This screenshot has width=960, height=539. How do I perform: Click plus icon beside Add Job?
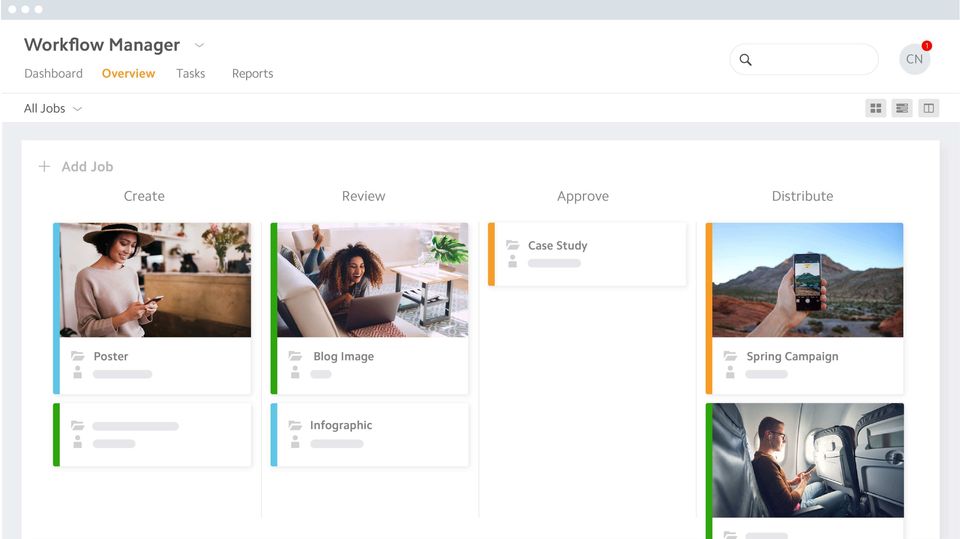point(44,167)
